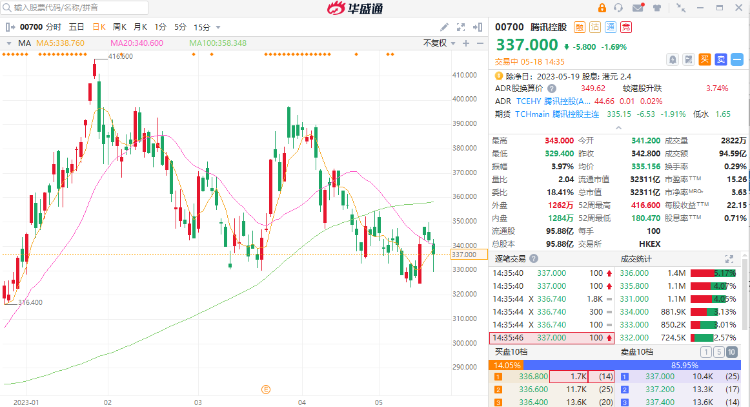Click the hide right panel icon
The width and height of the screenshot is (750, 407).
tap(477, 27)
